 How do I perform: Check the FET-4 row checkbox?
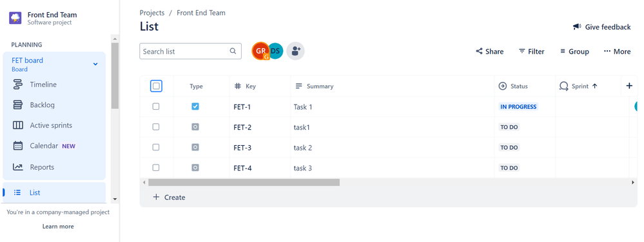point(155,168)
